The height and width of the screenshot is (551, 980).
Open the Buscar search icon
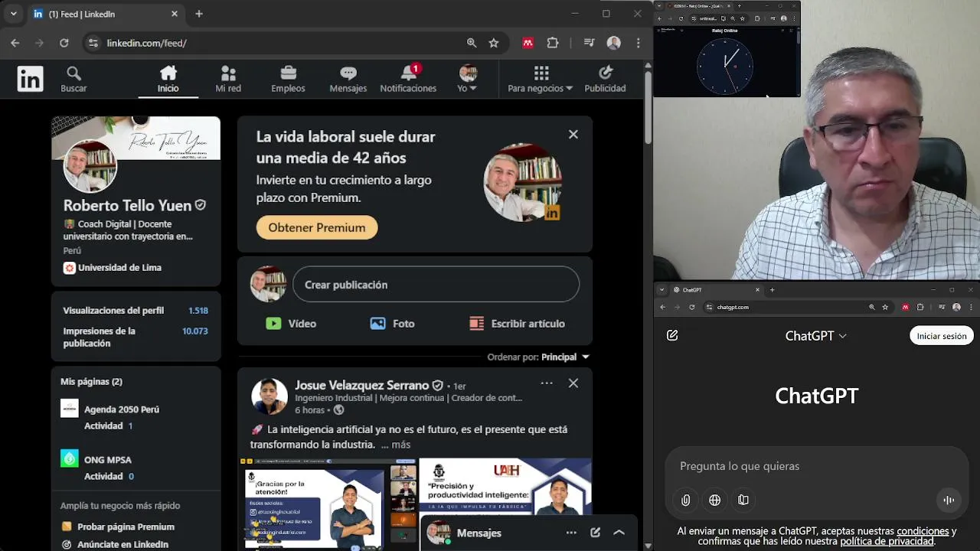pyautogui.click(x=73, y=79)
